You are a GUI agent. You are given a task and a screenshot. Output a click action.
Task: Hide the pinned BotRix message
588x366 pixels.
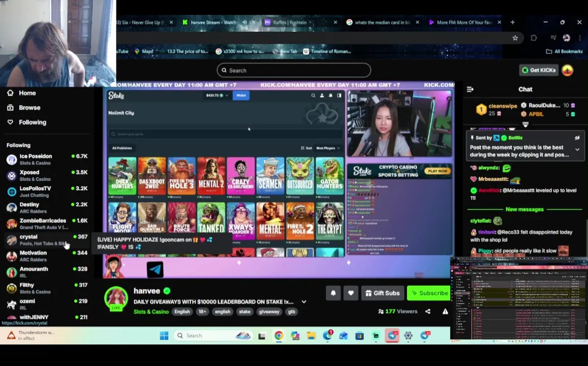pos(577,138)
